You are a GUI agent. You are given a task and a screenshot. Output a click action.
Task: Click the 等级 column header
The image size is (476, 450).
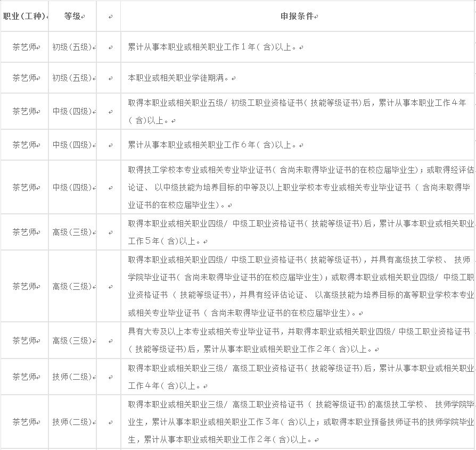click(72, 16)
